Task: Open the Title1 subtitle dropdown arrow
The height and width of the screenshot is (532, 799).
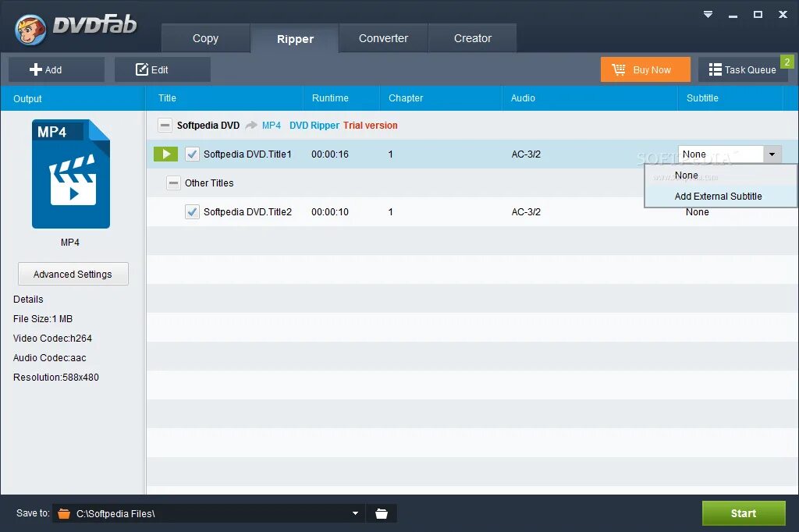Action: [x=772, y=154]
